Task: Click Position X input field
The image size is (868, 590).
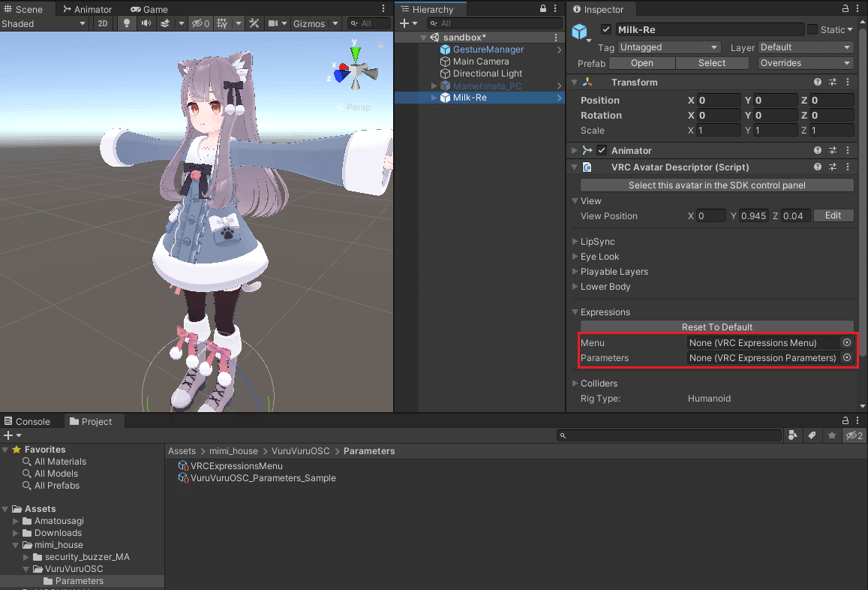Action: tap(719, 101)
